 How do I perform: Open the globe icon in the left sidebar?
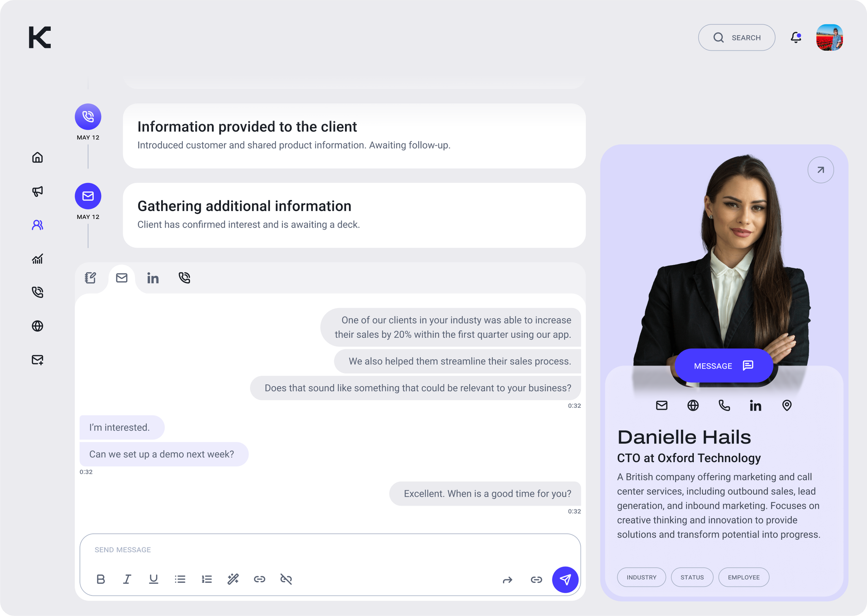coord(37,326)
